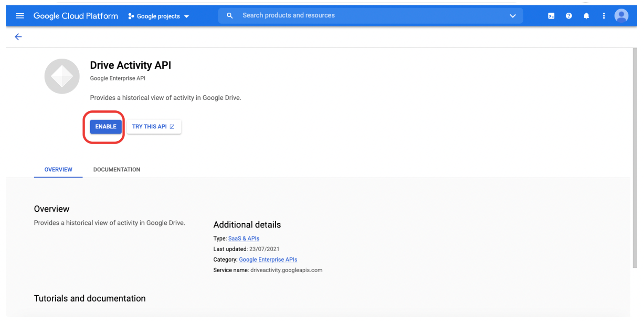
Task: Open the three-dot settings menu
Action: [x=604, y=16]
